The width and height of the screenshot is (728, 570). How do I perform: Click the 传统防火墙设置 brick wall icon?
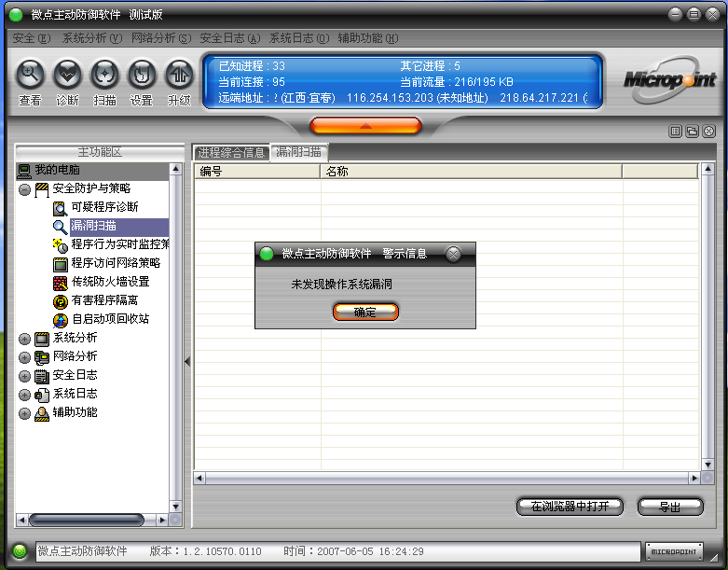pos(60,283)
